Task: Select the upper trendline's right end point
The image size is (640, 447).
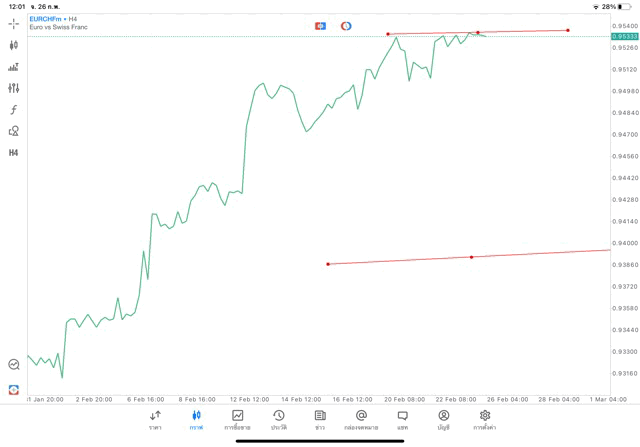Action: coord(568,30)
